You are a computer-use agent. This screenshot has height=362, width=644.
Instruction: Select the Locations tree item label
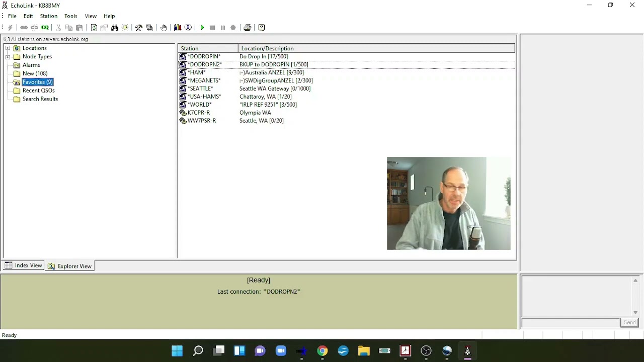35,48
